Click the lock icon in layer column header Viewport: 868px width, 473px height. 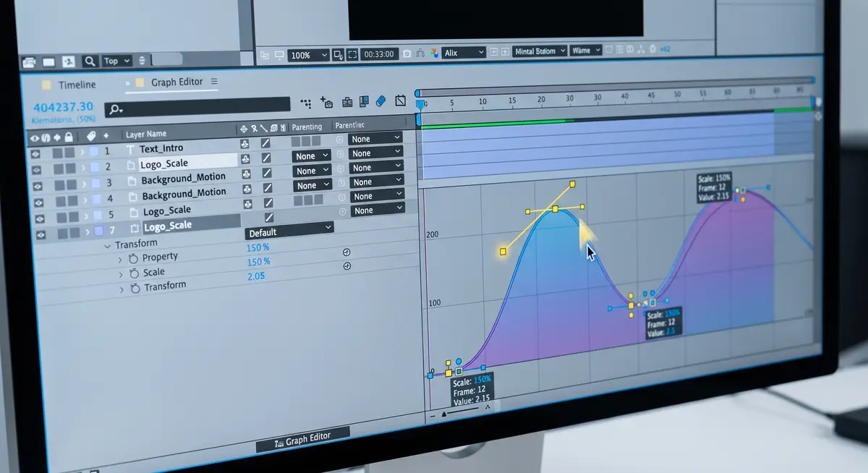[x=68, y=137]
